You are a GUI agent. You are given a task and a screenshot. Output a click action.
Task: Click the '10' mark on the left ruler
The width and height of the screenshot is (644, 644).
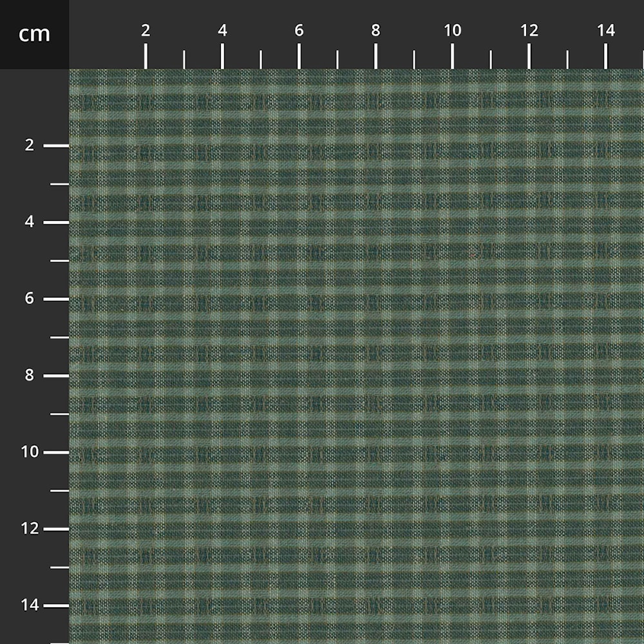[30, 452]
